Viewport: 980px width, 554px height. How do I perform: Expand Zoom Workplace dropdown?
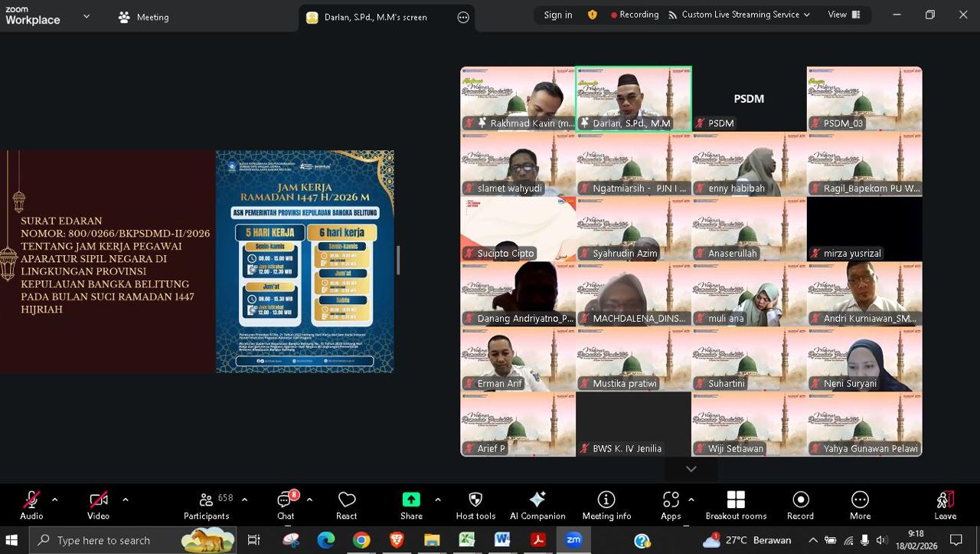(86, 16)
